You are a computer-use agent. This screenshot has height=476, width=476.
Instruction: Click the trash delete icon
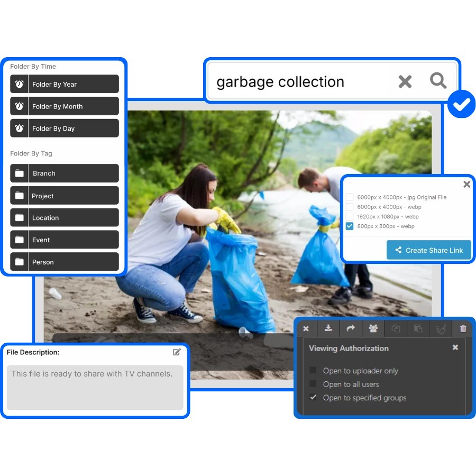pyautogui.click(x=463, y=328)
